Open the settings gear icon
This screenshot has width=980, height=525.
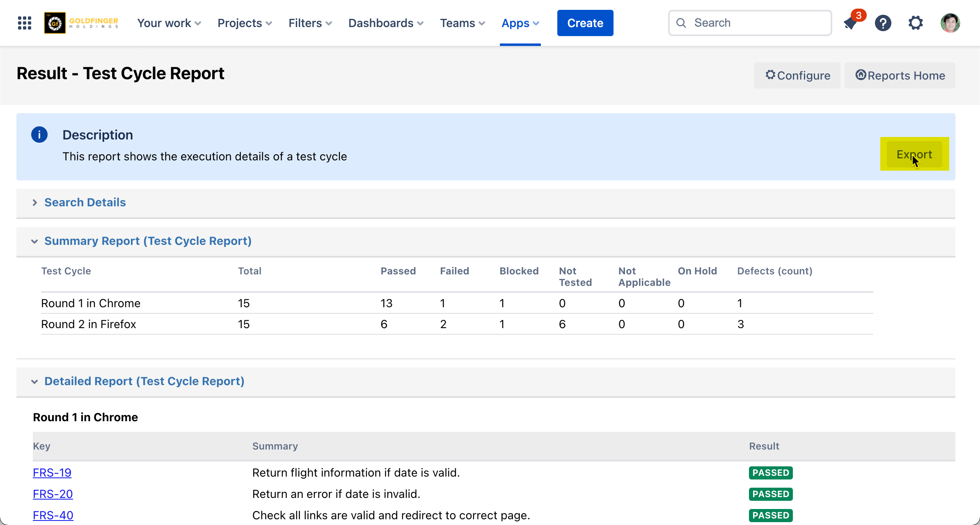(916, 23)
